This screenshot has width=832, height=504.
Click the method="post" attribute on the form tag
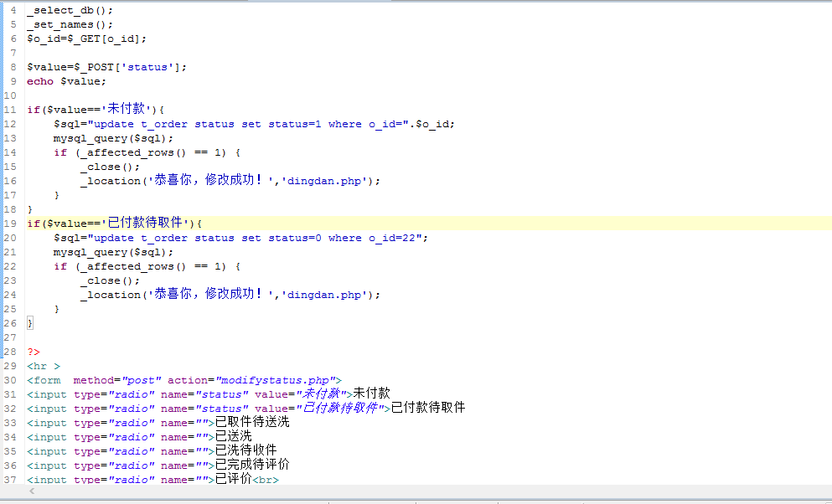coord(117,381)
